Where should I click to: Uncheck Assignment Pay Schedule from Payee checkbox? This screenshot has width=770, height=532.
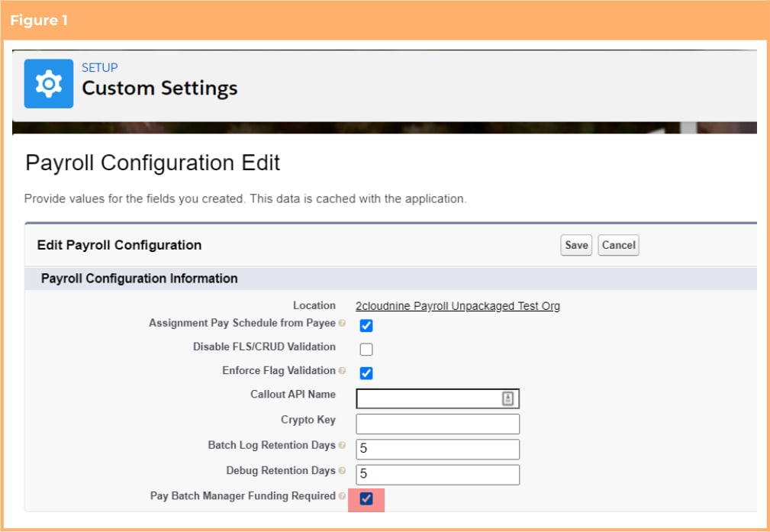click(x=366, y=325)
